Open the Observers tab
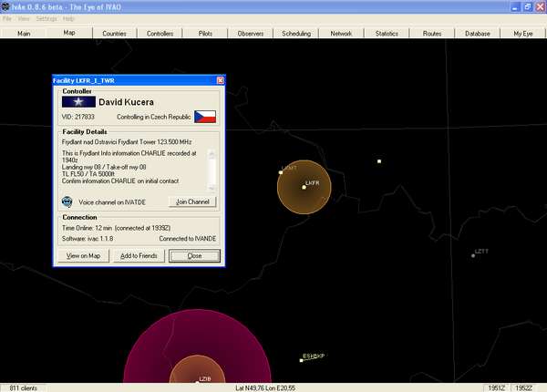The image size is (547, 392). [x=251, y=34]
